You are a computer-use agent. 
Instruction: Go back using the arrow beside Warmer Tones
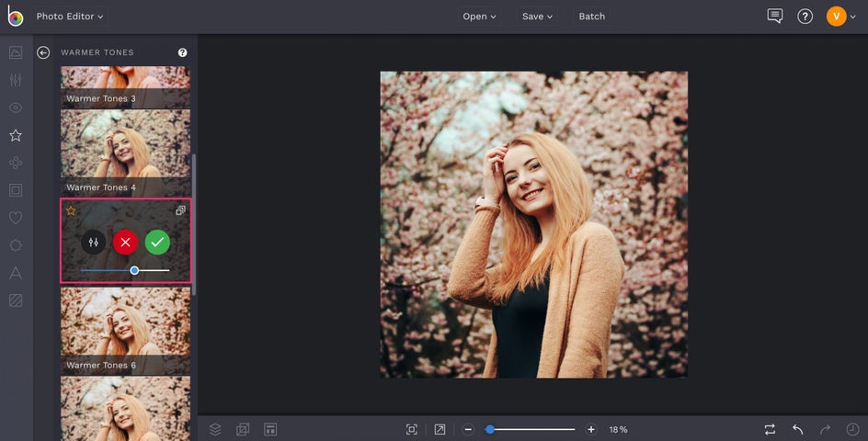pyautogui.click(x=43, y=53)
